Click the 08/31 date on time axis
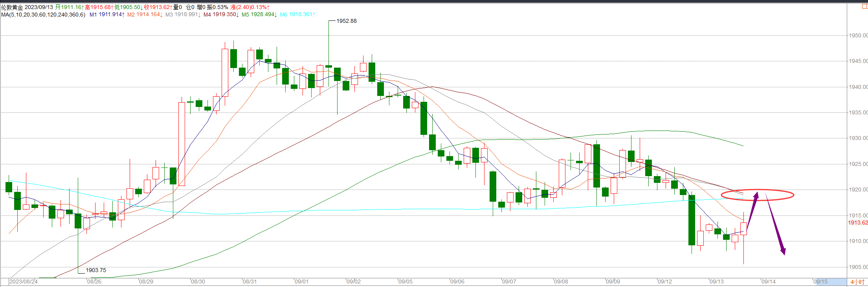This screenshot has width=868, height=287. 250,281
